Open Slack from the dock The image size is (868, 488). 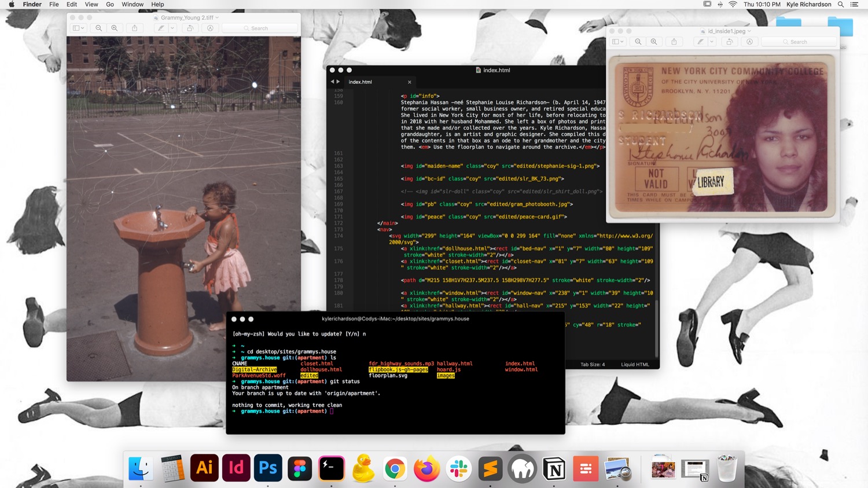(458, 468)
